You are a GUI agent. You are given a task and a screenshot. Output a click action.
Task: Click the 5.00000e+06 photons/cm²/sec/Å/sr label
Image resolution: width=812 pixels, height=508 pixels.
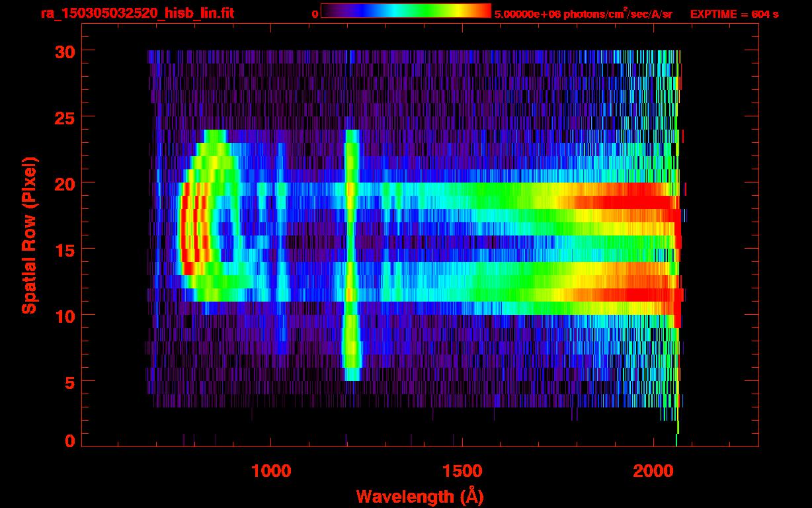[583, 13]
